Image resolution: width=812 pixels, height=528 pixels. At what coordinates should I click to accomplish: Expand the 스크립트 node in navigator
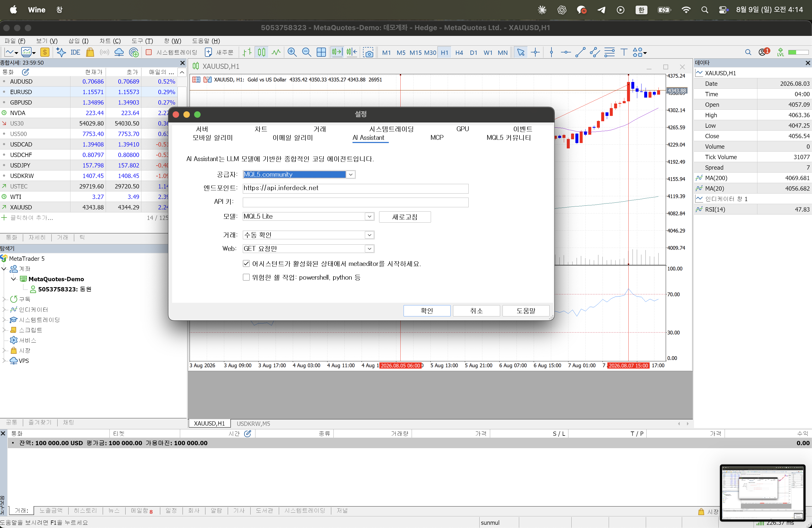pyautogui.click(x=4, y=330)
